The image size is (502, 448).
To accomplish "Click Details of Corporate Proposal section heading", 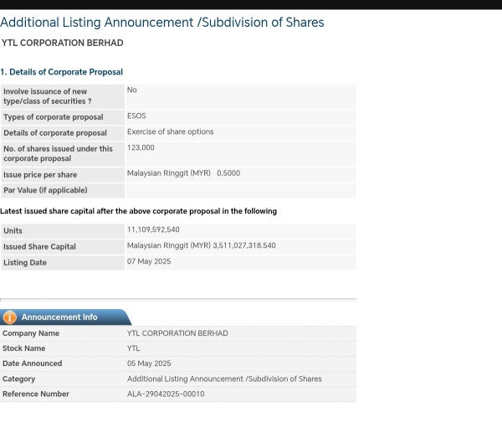I will 61,72.
